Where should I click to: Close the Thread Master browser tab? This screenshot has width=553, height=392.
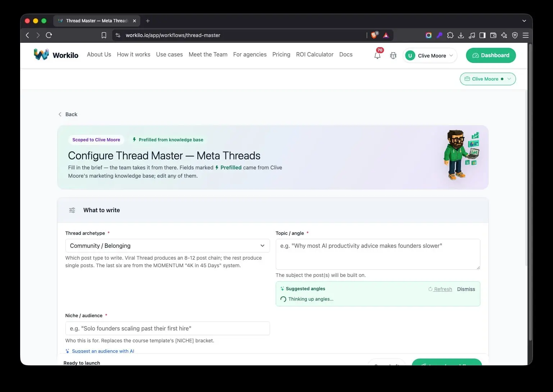tap(134, 21)
